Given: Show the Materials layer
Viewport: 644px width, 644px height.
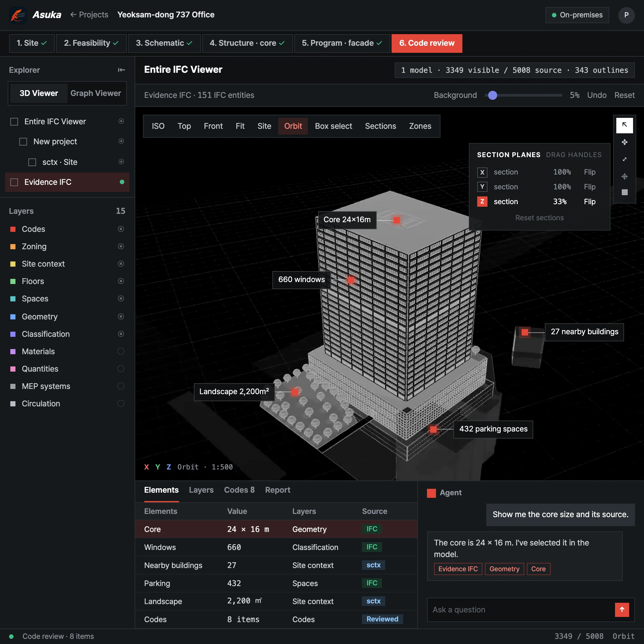Looking at the screenshot, I should click(x=121, y=351).
